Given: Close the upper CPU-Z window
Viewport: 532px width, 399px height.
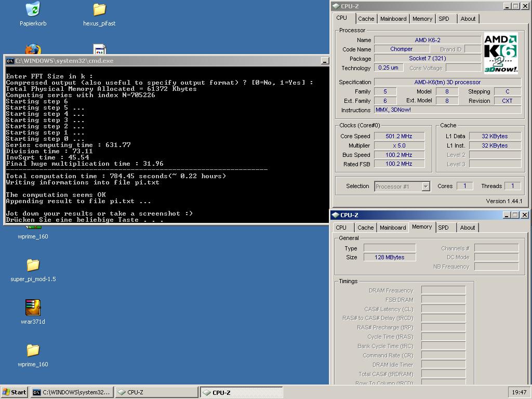Looking at the screenshot, I should click(x=525, y=6).
